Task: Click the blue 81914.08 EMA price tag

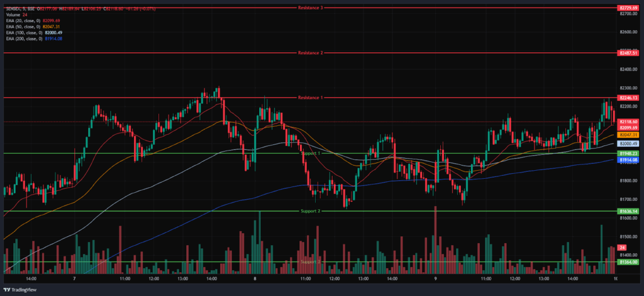Action: coord(628,160)
